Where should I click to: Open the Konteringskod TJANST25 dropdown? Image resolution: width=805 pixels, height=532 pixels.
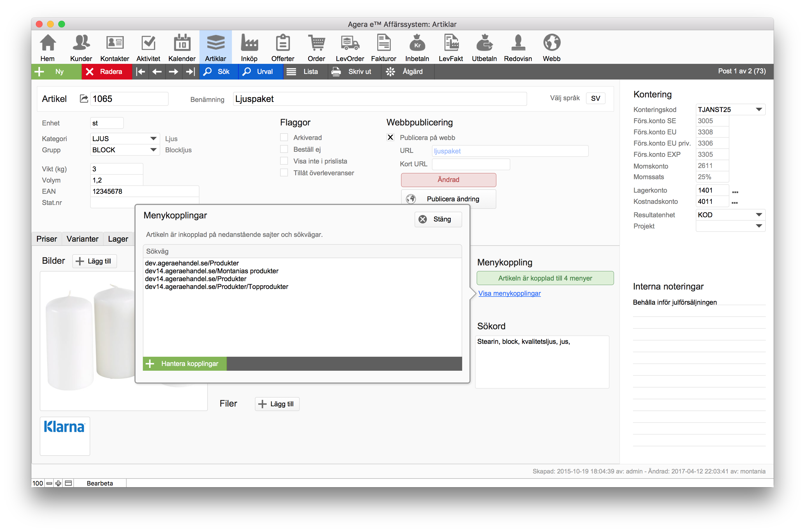(759, 109)
